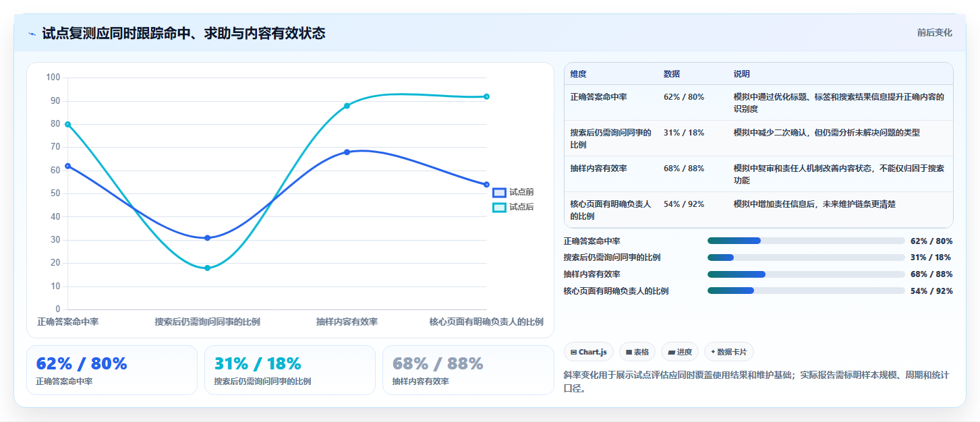Click the 抽样内容有效率 progress bar

pos(806,274)
